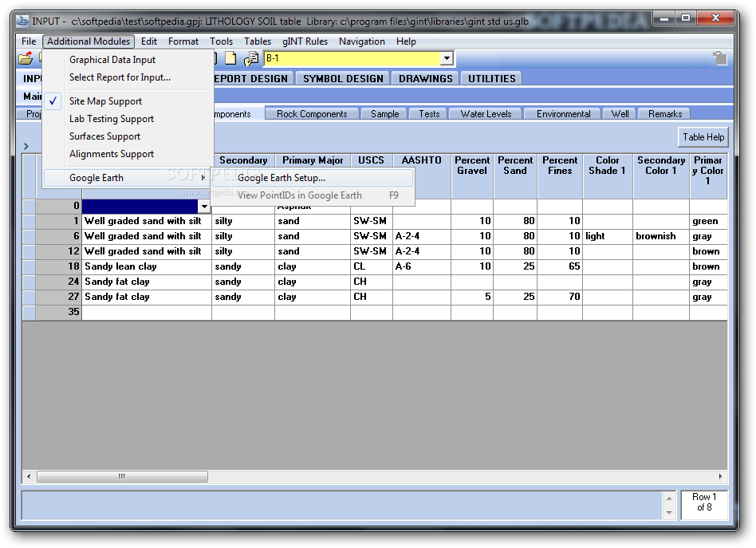The height and width of the screenshot is (548, 756).
Task: Click the Percent Gravel column header
Action: [472, 176]
